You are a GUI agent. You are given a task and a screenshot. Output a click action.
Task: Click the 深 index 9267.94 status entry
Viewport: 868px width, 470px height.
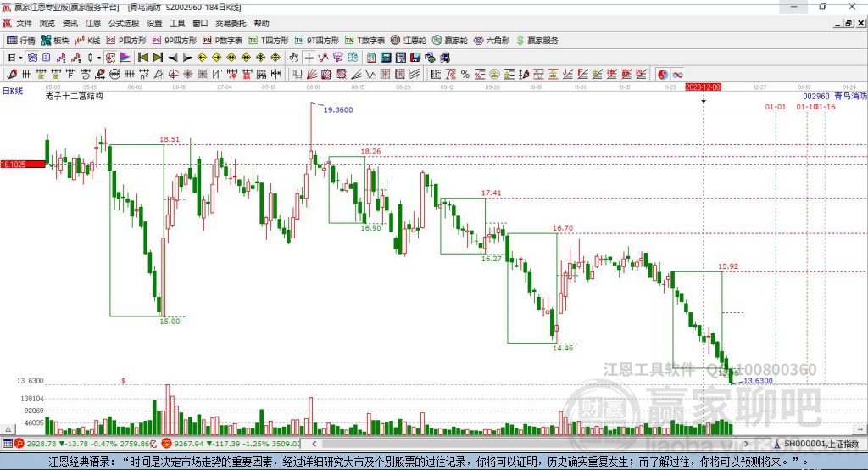point(231,444)
